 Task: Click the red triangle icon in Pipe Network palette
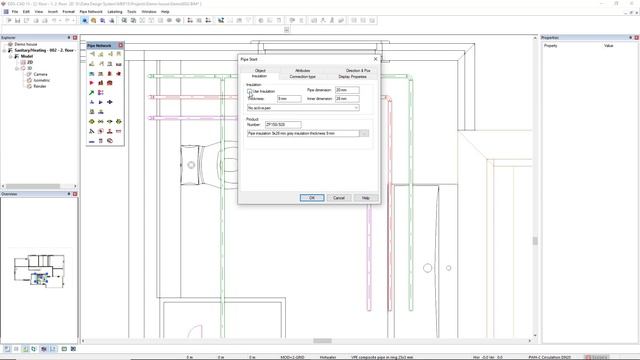click(91, 83)
